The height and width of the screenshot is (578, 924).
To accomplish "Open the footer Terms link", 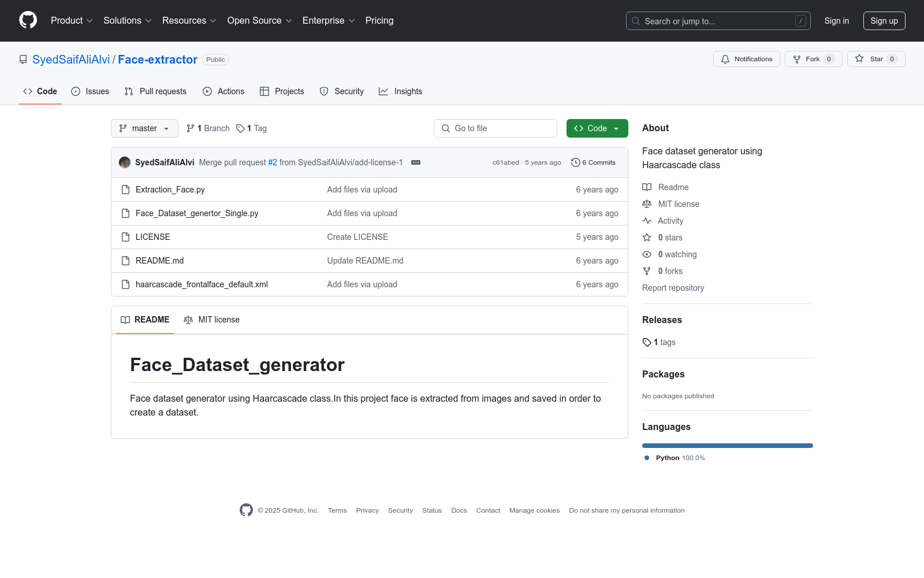I will pos(337,510).
